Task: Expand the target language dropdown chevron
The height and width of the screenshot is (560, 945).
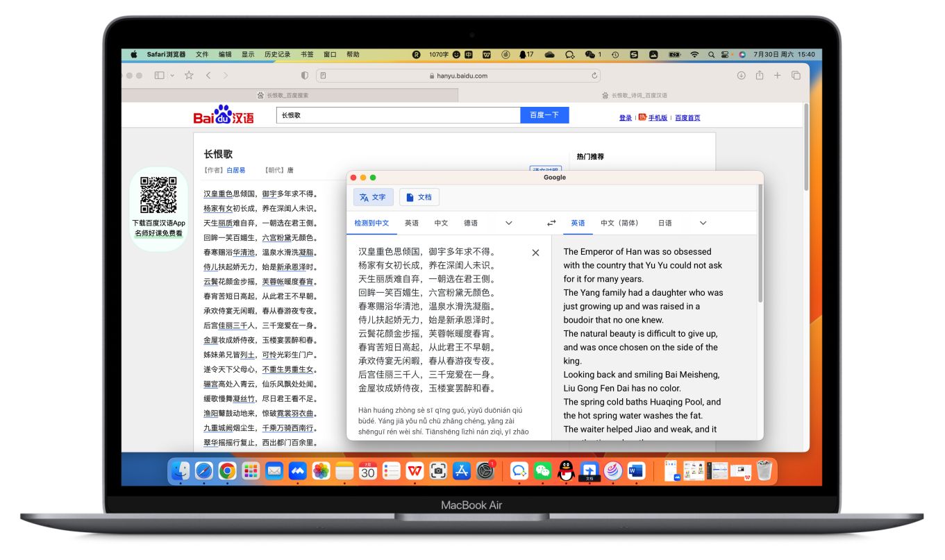Action: click(703, 223)
